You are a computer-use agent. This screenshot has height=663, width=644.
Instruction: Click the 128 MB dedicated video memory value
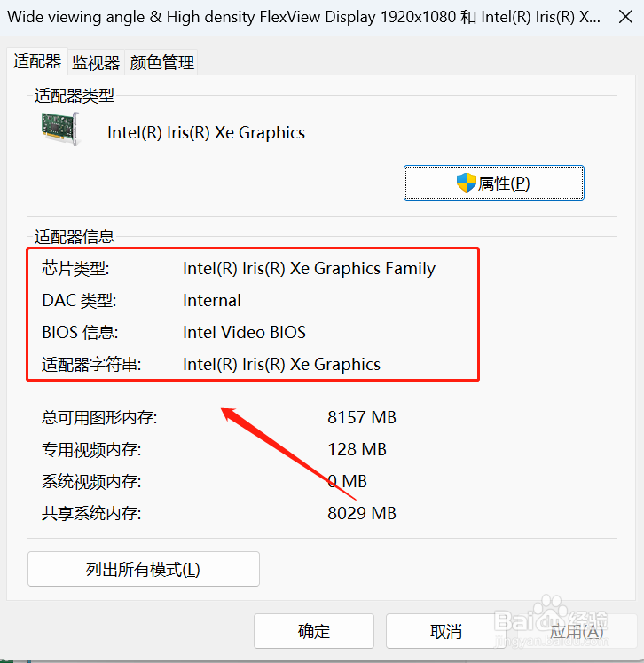coord(357,449)
